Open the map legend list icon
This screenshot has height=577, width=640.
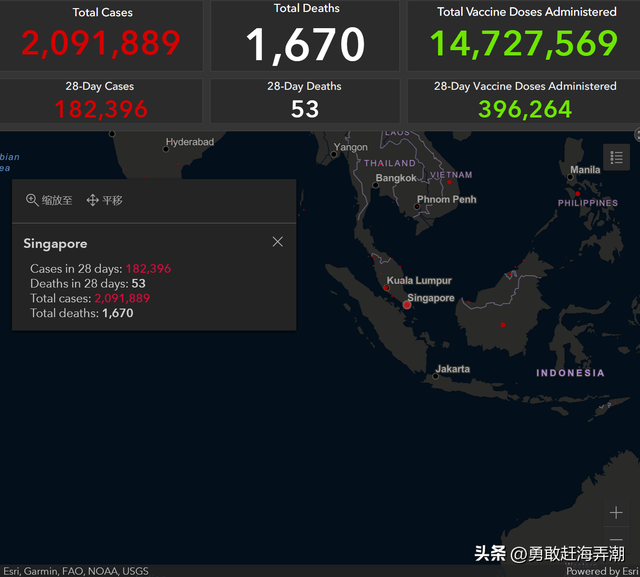(x=616, y=157)
